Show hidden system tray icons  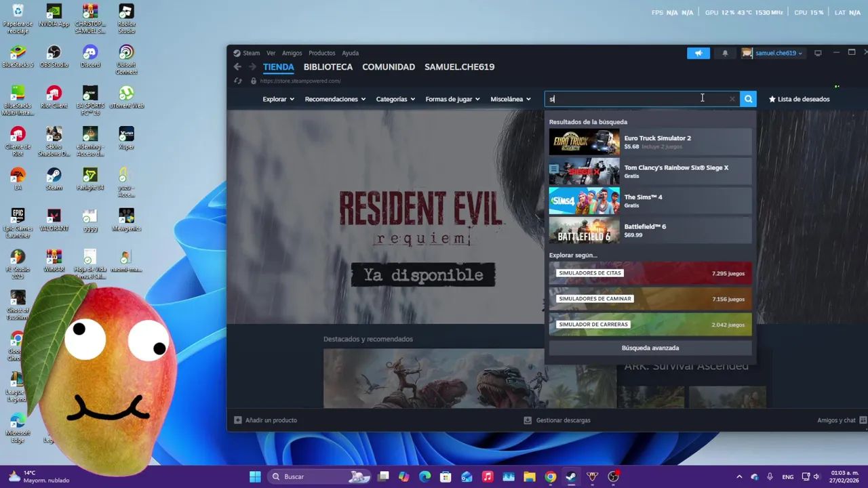click(739, 476)
